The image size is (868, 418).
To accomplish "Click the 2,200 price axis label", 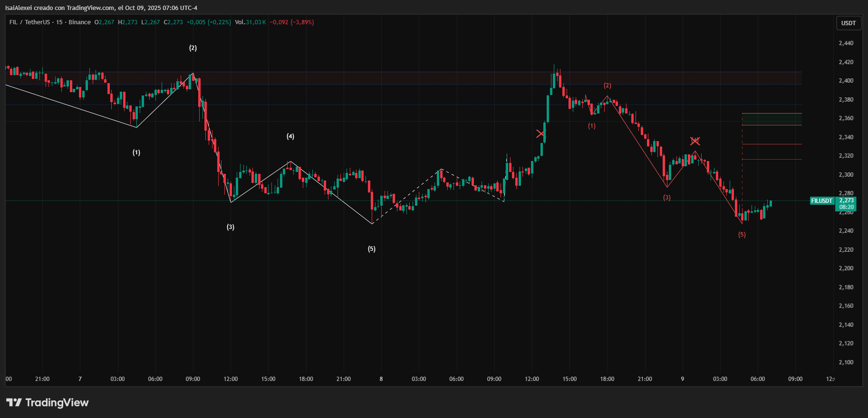I will (846, 268).
